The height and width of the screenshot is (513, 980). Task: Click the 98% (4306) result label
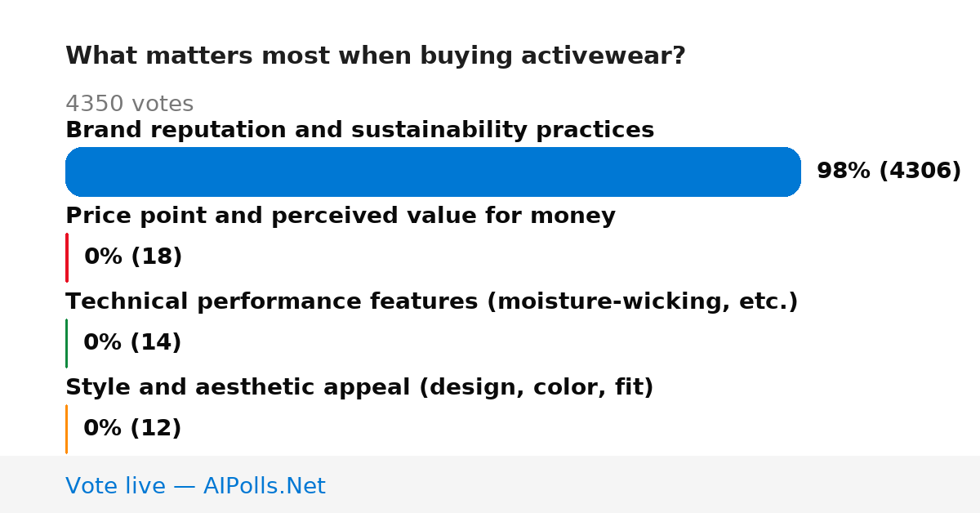[x=889, y=172]
